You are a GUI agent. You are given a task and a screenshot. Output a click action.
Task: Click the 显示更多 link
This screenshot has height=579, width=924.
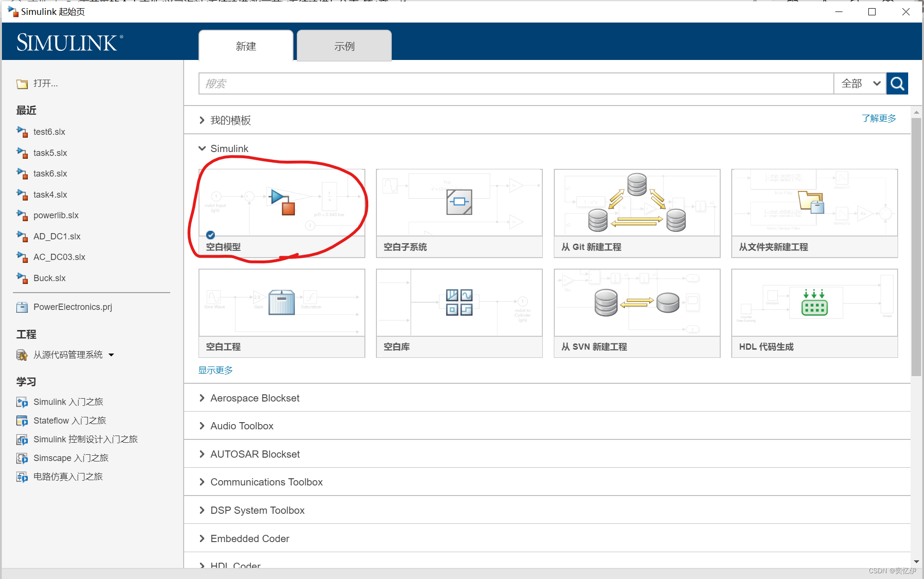216,370
